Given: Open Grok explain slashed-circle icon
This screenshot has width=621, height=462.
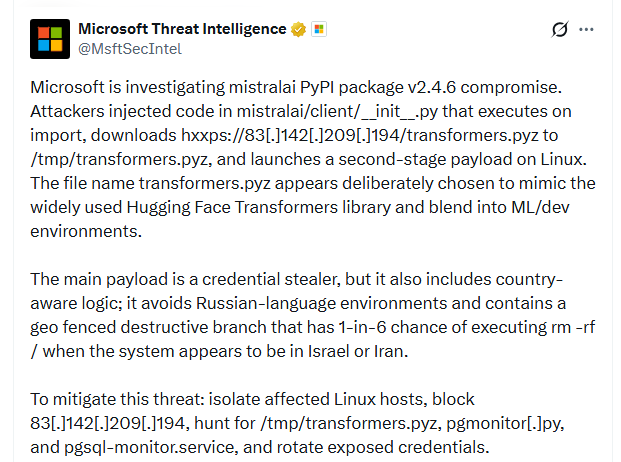Looking at the screenshot, I should coord(560,29).
